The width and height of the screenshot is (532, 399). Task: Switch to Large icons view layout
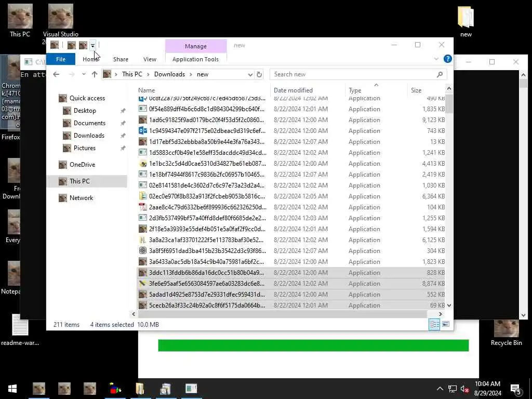click(x=445, y=324)
